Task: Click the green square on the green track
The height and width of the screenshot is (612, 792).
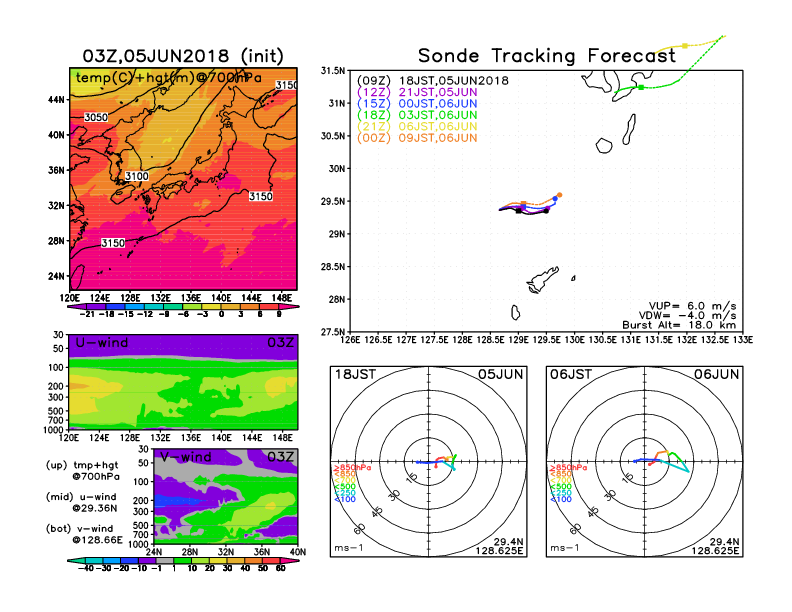Action: pyautogui.click(x=641, y=87)
